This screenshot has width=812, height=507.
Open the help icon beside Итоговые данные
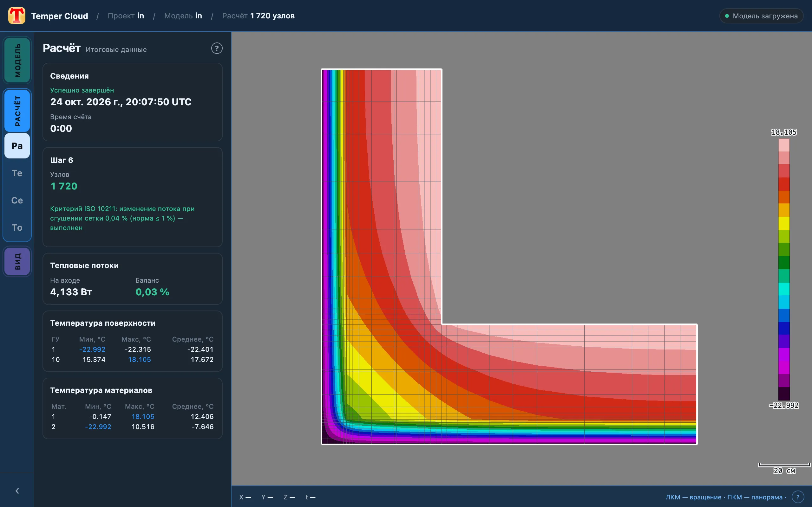click(217, 48)
